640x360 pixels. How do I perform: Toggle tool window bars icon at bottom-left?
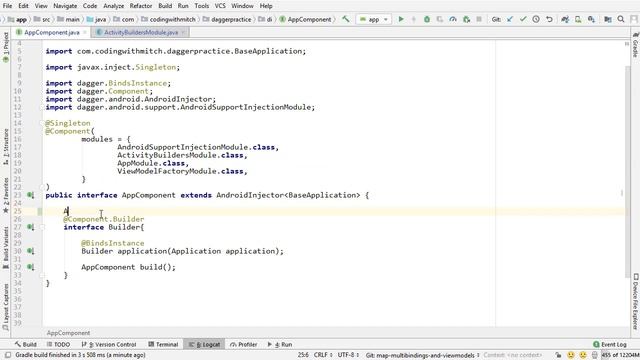point(7,355)
